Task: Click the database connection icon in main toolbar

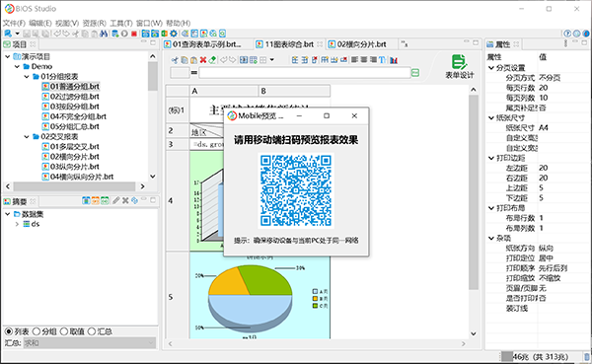Action: 114,34
